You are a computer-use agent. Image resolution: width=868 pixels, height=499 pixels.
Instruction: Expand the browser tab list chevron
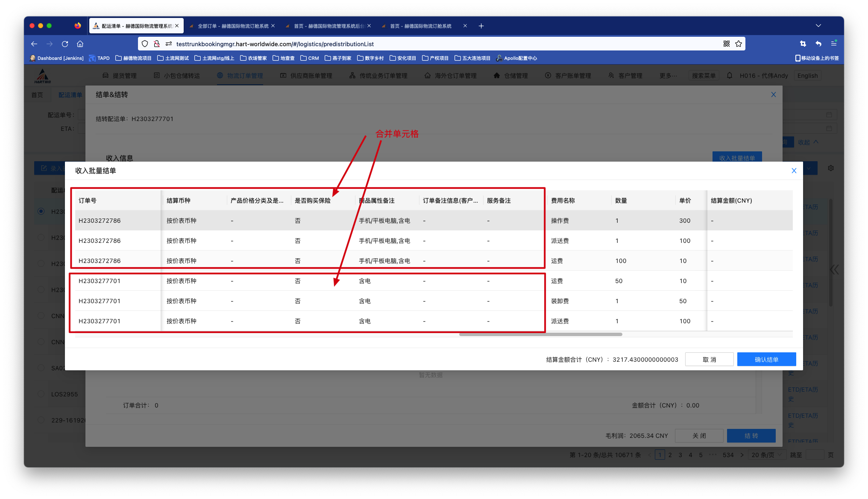[818, 26]
